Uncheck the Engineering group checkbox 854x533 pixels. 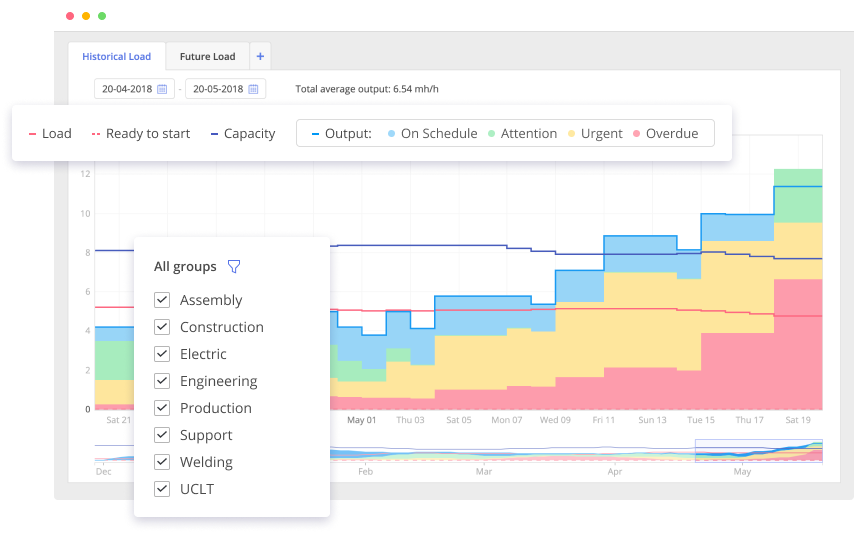point(162,381)
